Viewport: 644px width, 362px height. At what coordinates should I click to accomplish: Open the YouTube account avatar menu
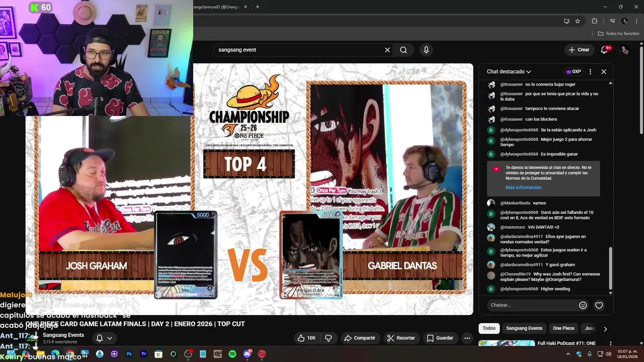point(624,50)
